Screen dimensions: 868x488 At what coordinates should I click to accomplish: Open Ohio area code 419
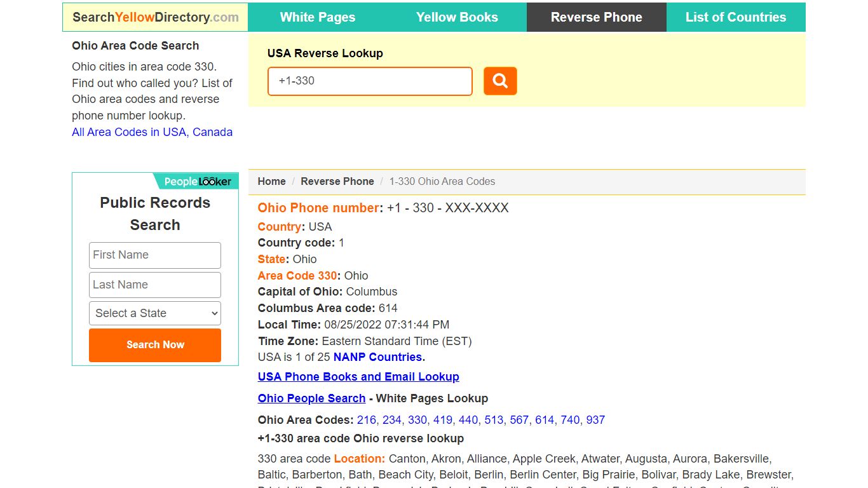(x=443, y=420)
